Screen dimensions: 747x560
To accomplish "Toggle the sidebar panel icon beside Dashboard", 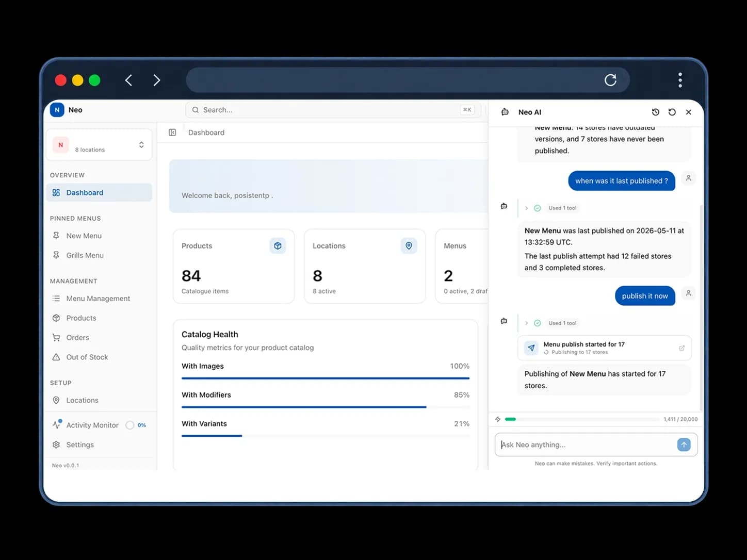I will click(172, 133).
